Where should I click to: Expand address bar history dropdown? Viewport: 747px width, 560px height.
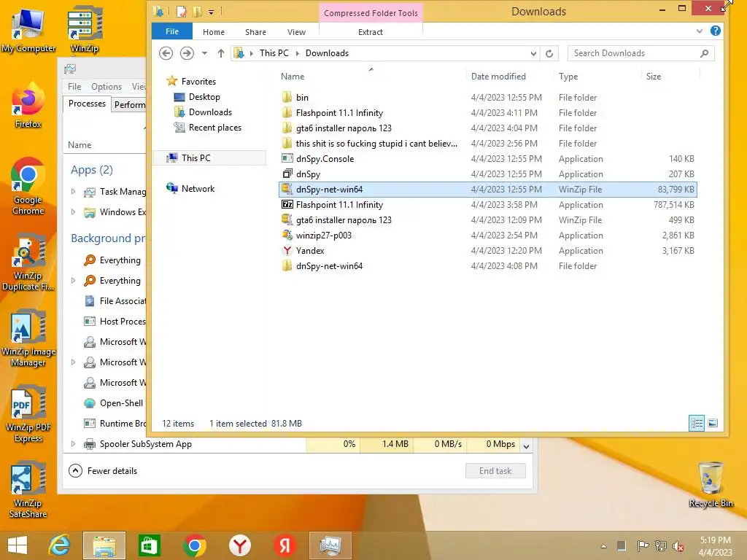[533, 53]
